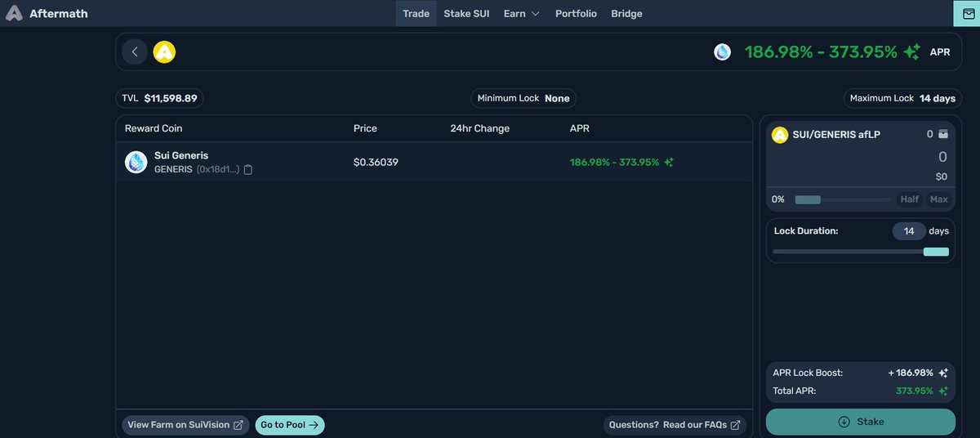980x438 pixels.
Task: Click the stake amount percentage slider
Action: pos(843,199)
